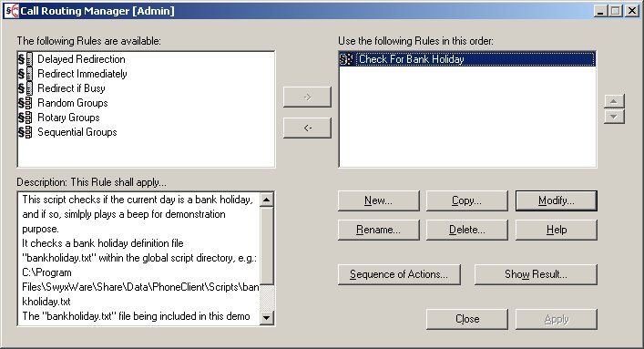Click the Check For Bank Holiday rule icon
This screenshot has height=349, width=644.
(x=346, y=59)
